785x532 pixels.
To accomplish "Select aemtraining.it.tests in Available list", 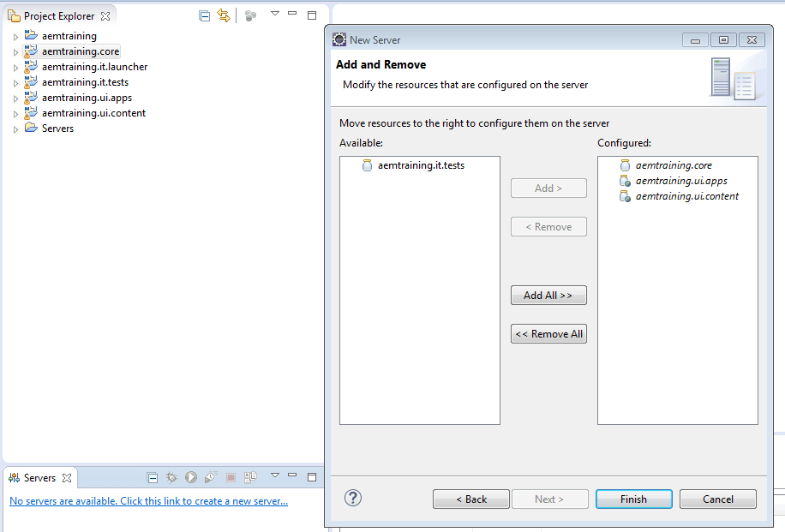I will click(x=421, y=164).
